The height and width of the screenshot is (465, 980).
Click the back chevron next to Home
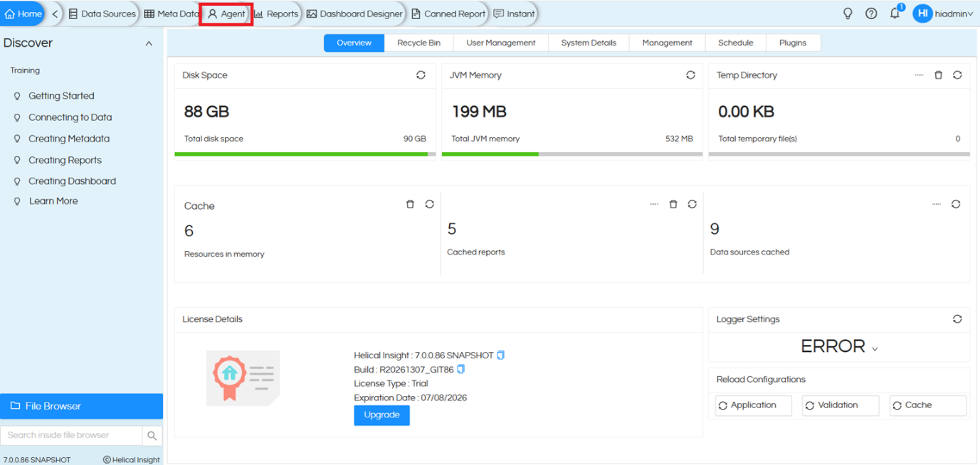[55, 14]
